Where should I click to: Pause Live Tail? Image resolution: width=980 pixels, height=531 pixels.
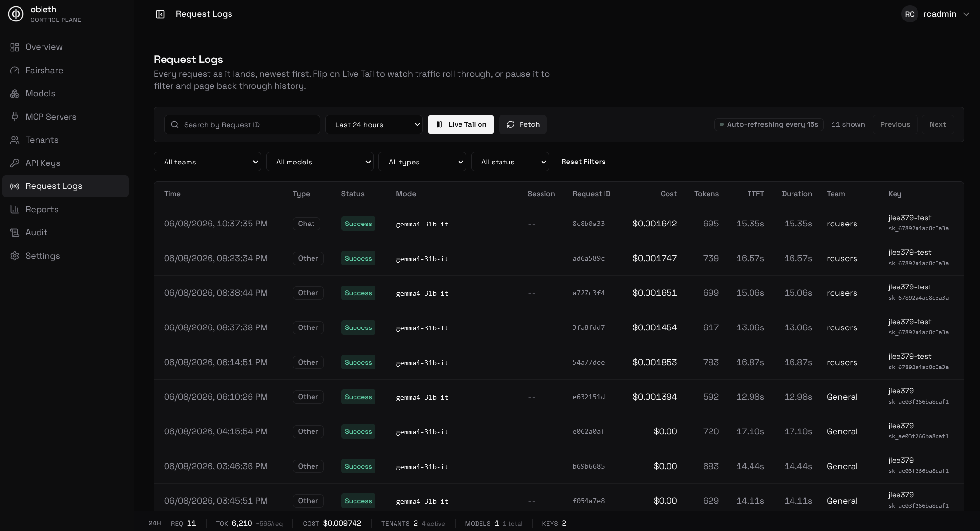point(461,124)
